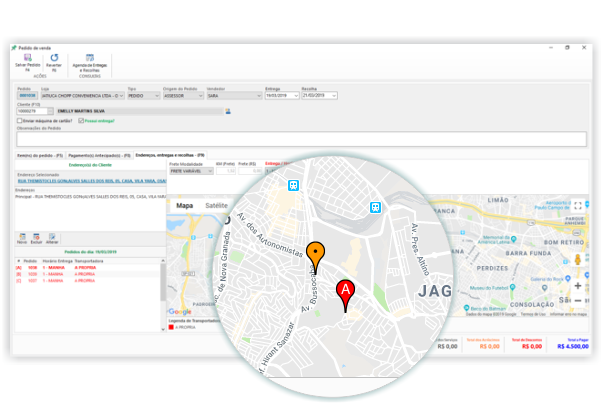Click the Museu do Futebol map pin
The image size is (608, 403).
513,287
